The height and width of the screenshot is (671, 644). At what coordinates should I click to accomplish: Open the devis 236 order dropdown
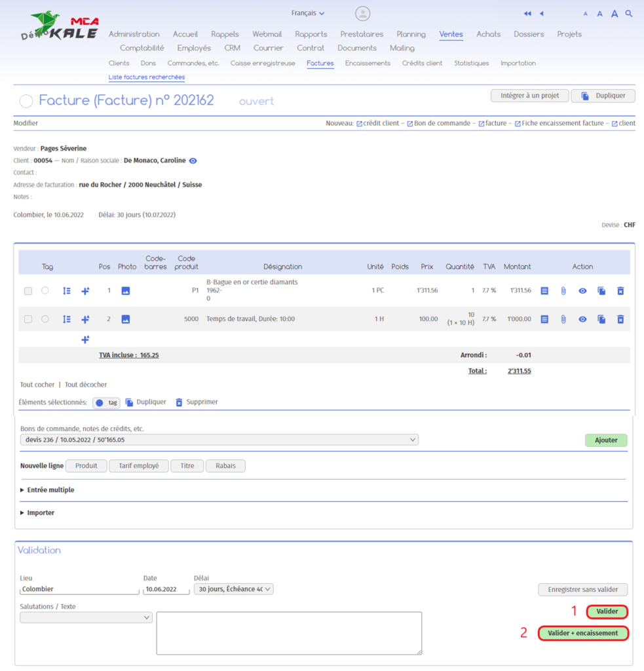(x=219, y=440)
